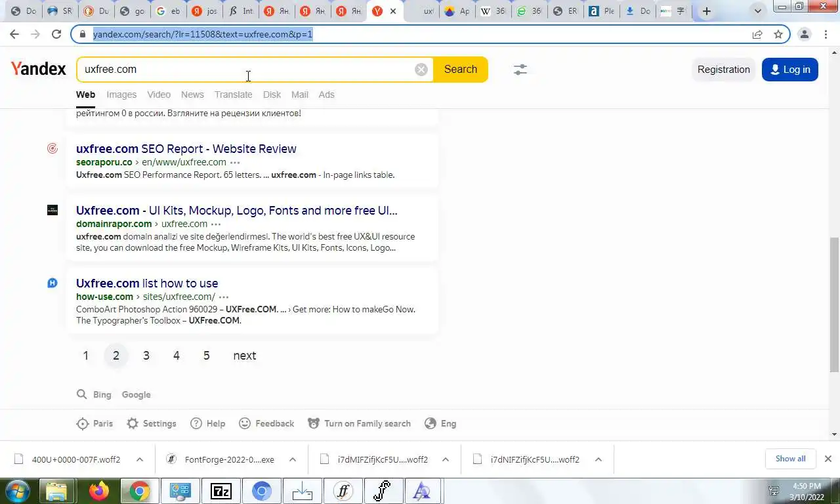Open the Translate tab

click(233, 94)
